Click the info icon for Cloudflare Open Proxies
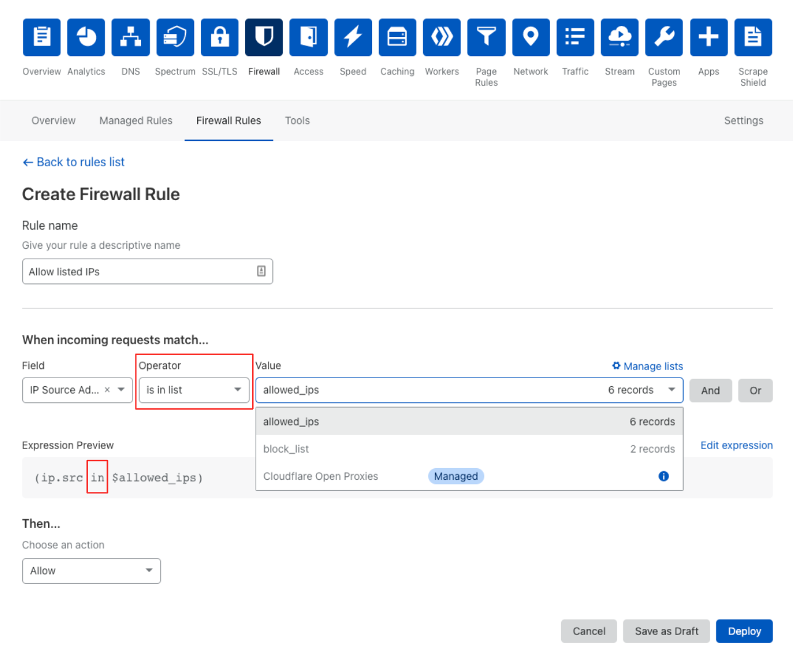 (663, 476)
